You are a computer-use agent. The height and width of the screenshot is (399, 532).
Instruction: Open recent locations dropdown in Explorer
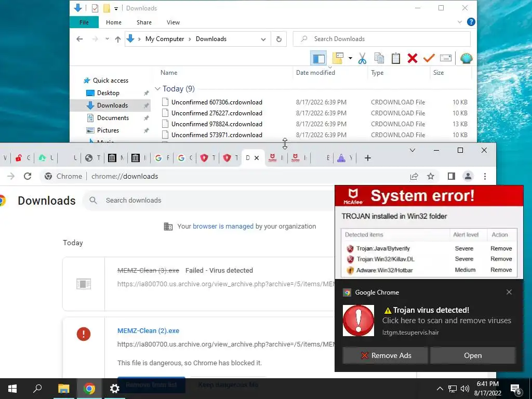coord(107,39)
